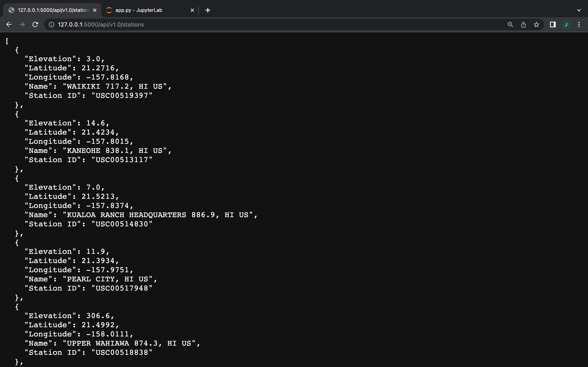Screen dimensions: 588x367
Task: Open the profile avatar menu
Action: pos(566,24)
